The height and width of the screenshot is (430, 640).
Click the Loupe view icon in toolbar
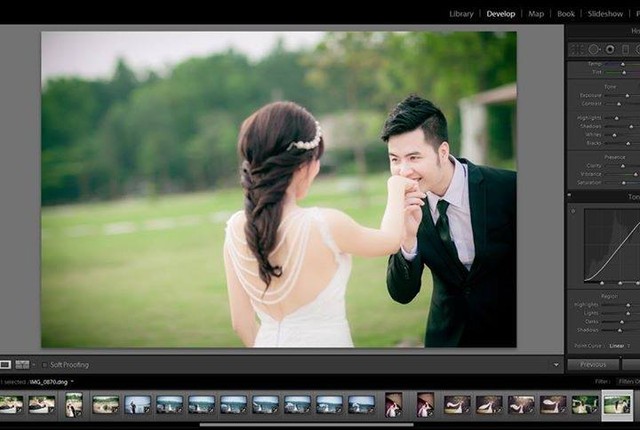tap(6, 364)
